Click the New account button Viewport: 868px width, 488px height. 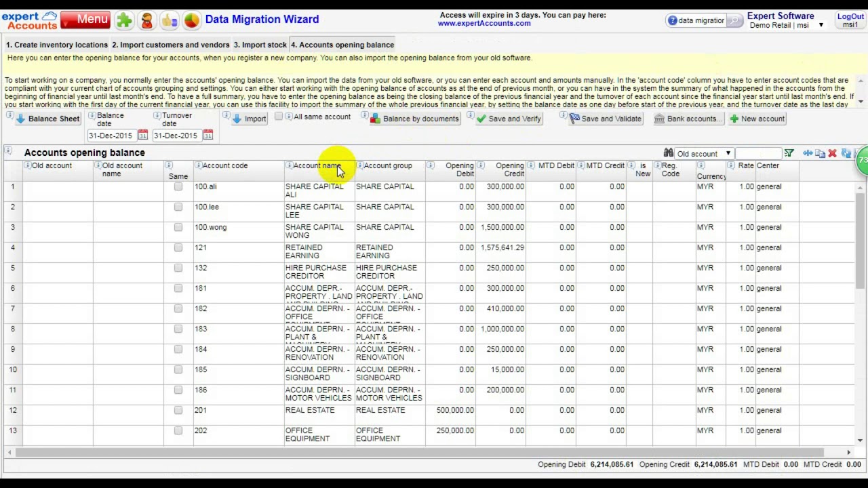(x=757, y=119)
